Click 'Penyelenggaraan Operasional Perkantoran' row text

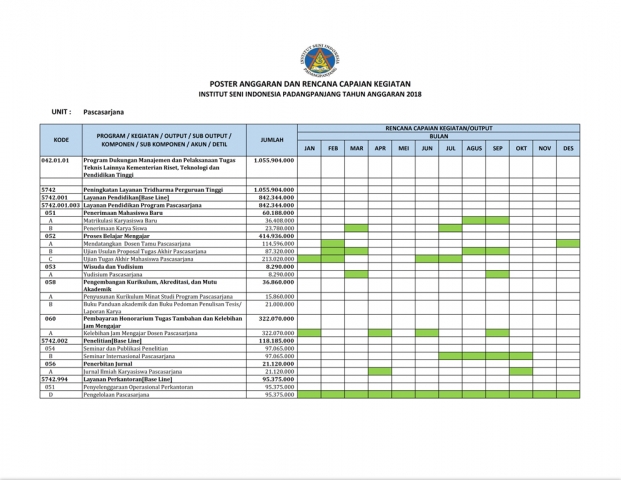point(138,387)
